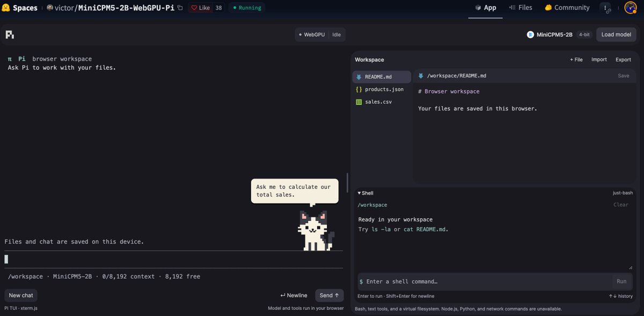Click the Like button
This screenshot has width=644, height=316.
point(200,8)
